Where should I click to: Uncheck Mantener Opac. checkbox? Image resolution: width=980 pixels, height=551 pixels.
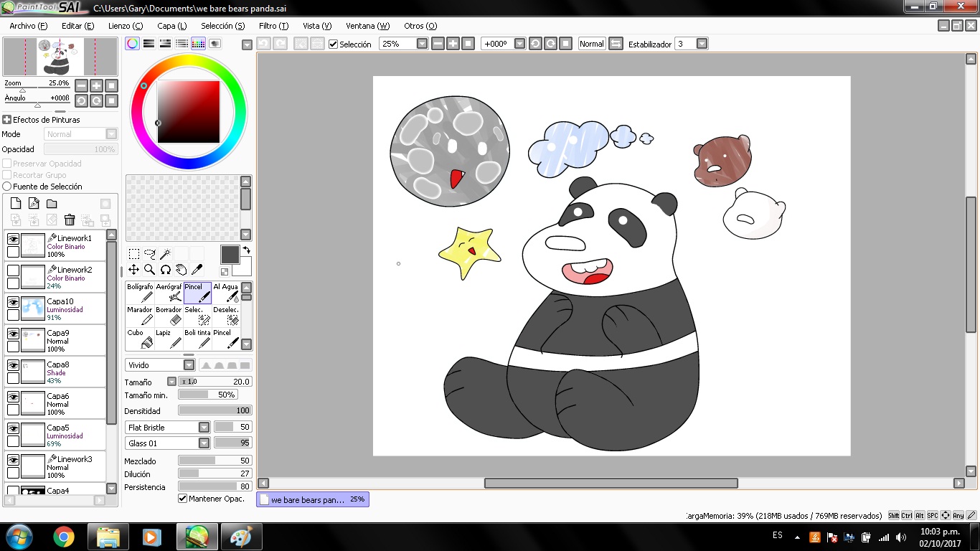coord(182,499)
